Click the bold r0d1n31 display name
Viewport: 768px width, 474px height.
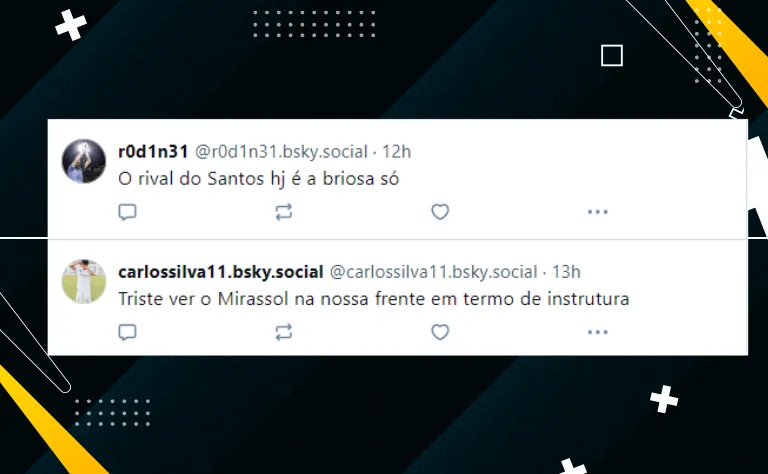(x=153, y=152)
